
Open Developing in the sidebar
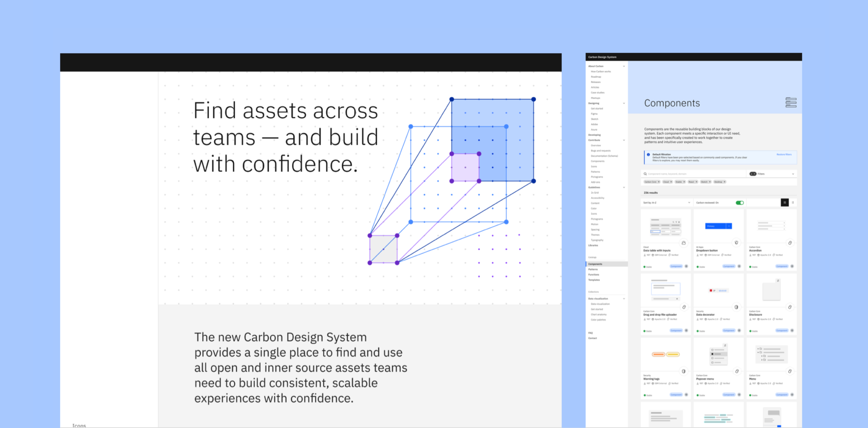[x=594, y=135]
